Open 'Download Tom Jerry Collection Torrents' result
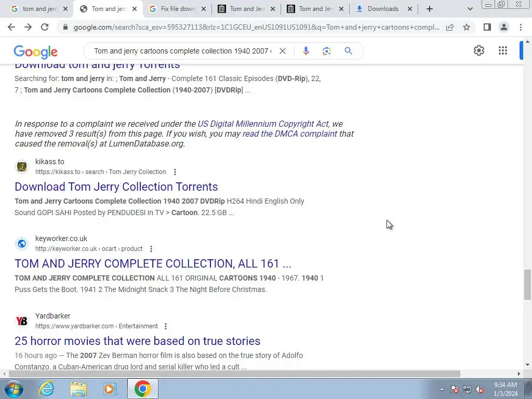The image size is (532, 399). pyautogui.click(x=116, y=187)
